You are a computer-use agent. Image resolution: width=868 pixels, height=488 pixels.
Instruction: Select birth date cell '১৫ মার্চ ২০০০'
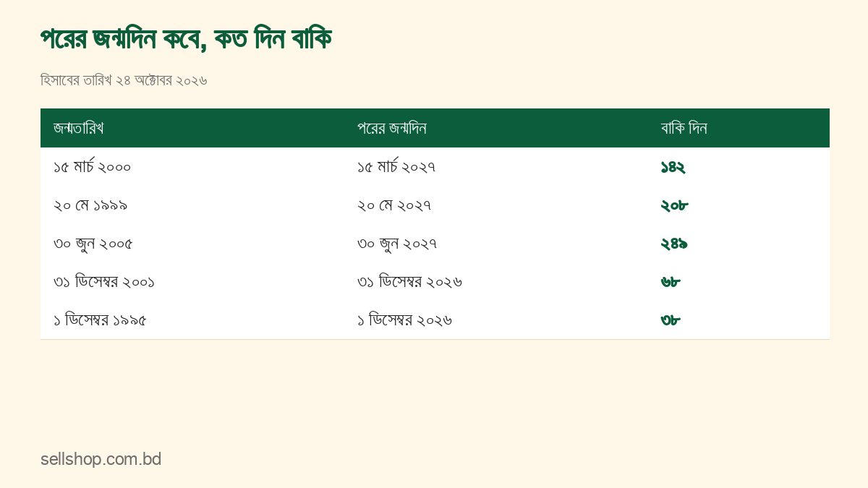pos(92,167)
